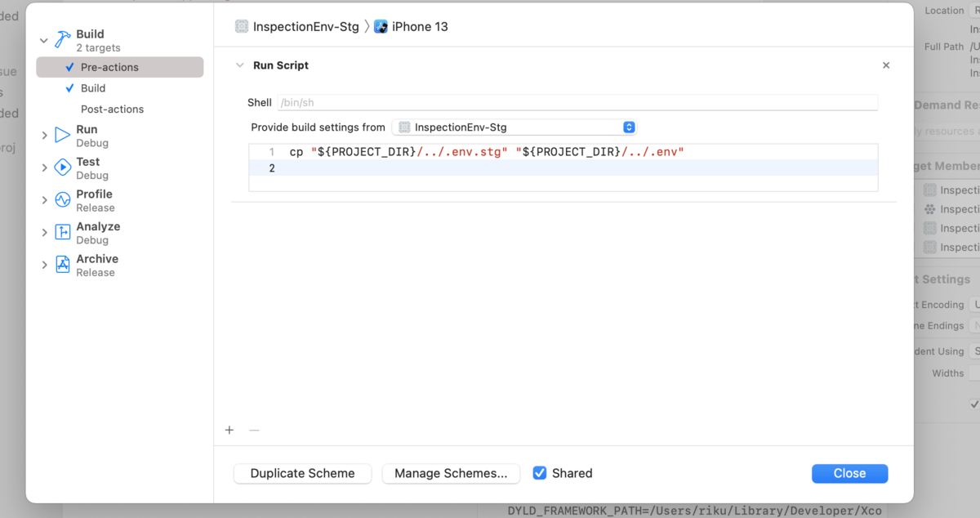Open the build settings InspectionEnv-Stg dropdown
Viewport: 980px width, 518px height.
(x=514, y=127)
